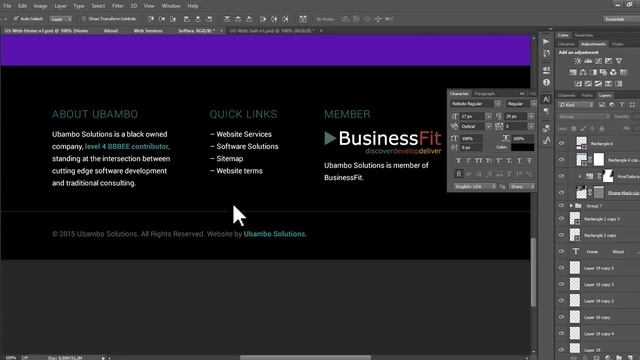Click the Exposure adjustment icon
This screenshot has height=360, width=640.
pos(609,61)
